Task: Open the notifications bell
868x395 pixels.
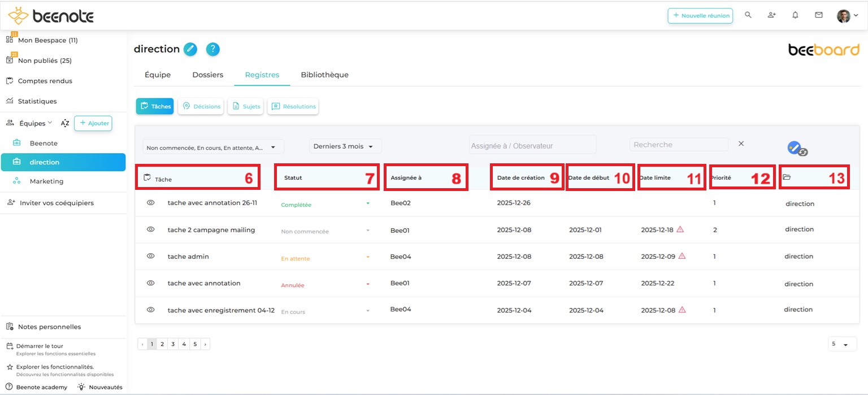Action: 795,15
